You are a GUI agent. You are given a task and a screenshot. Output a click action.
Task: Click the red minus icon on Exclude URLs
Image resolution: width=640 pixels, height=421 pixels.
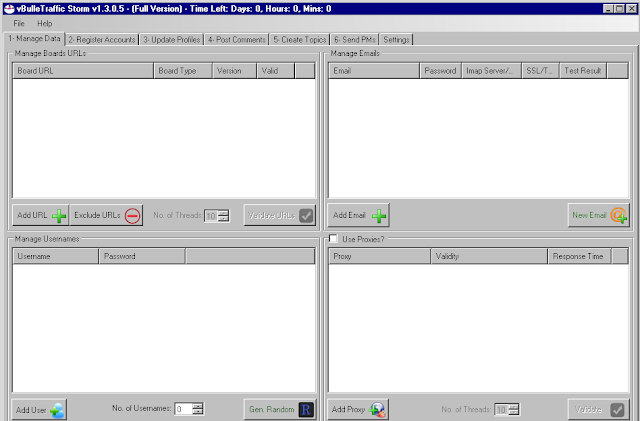(132, 216)
